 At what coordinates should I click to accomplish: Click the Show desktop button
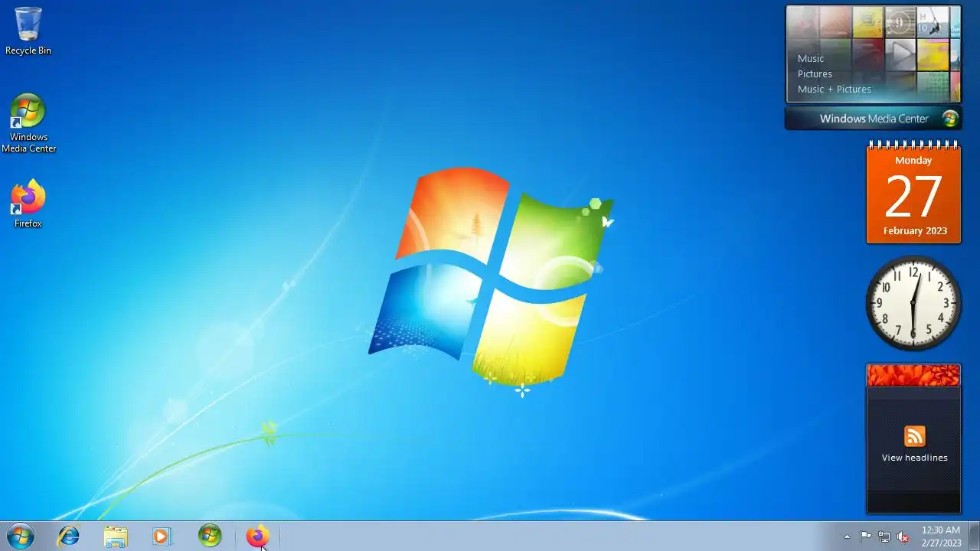pos(974,536)
